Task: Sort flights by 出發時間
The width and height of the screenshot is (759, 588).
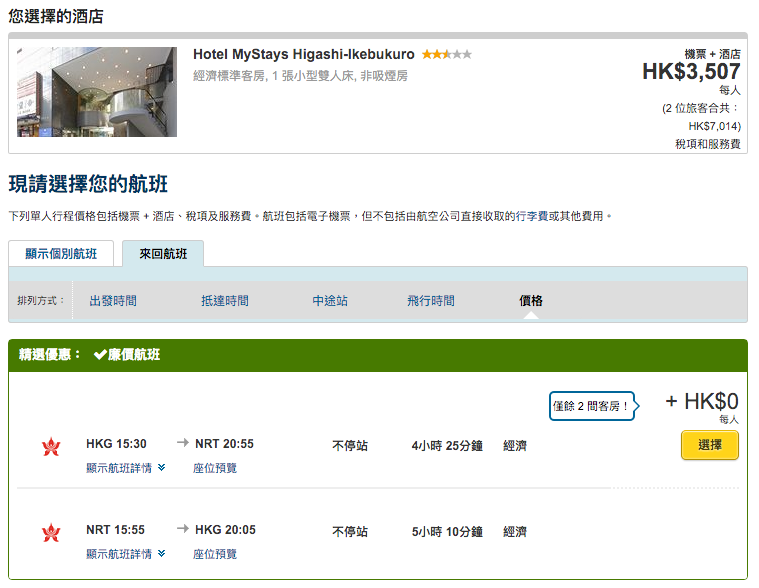Action: tap(113, 301)
